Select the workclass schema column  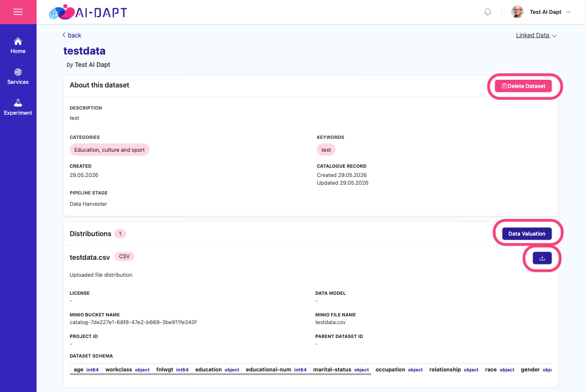click(127, 369)
